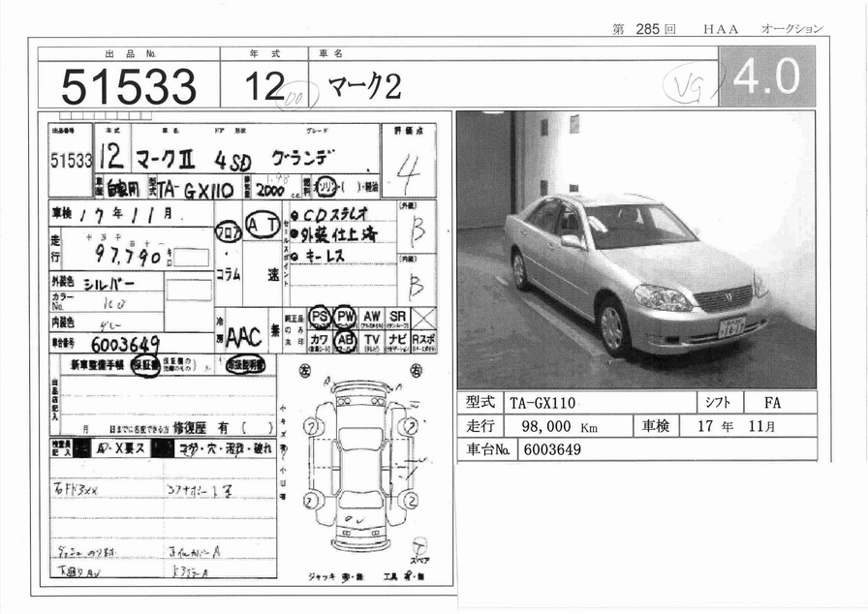Click the typed 6003649 beside 車台No.

(552, 449)
